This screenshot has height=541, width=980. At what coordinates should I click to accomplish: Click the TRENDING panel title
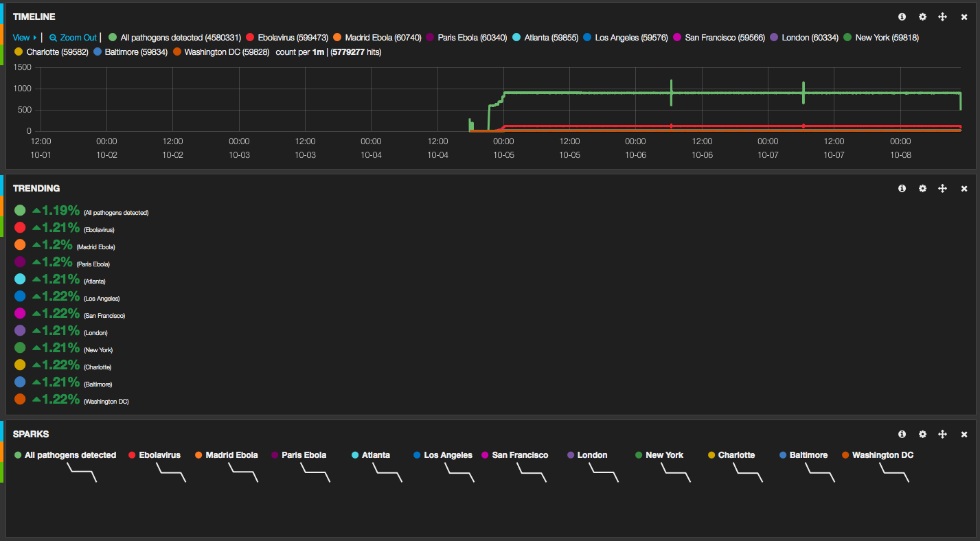click(36, 188)
